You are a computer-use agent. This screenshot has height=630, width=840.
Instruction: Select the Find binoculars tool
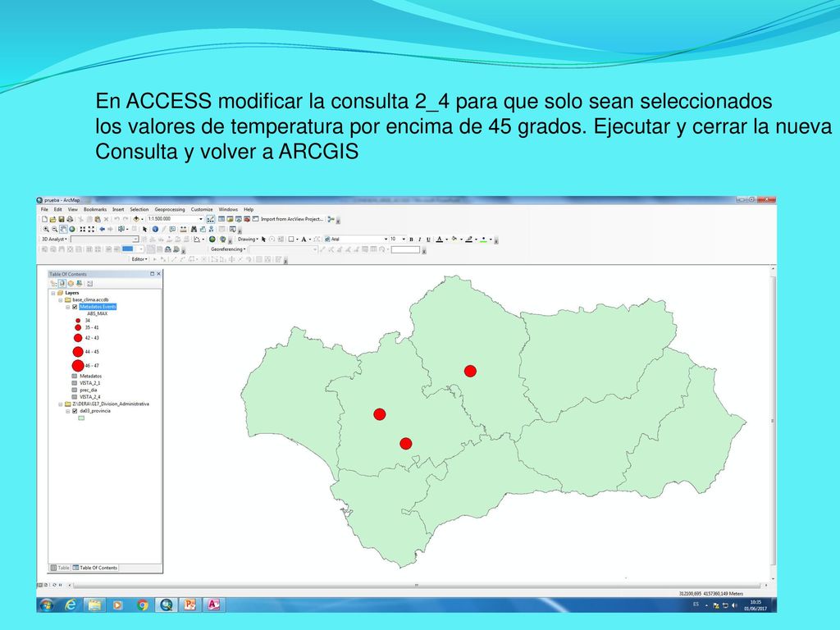[194, 230]
